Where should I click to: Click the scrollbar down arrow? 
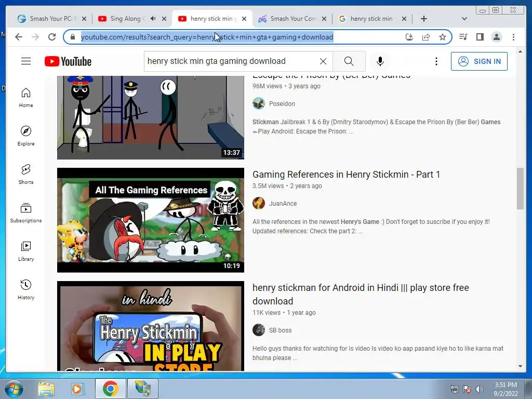point(520,366)
